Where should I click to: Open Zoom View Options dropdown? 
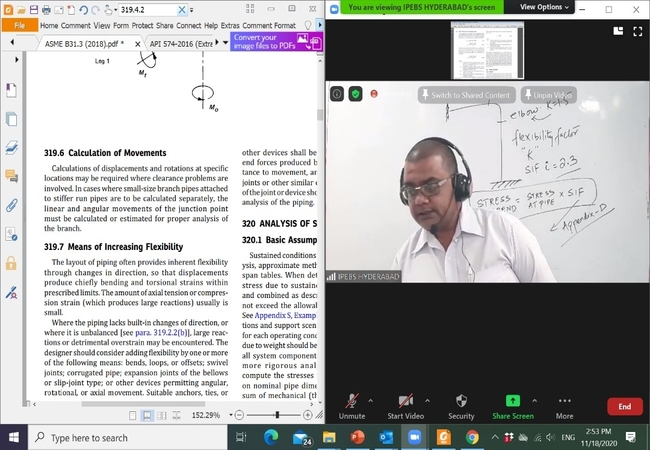544,7
